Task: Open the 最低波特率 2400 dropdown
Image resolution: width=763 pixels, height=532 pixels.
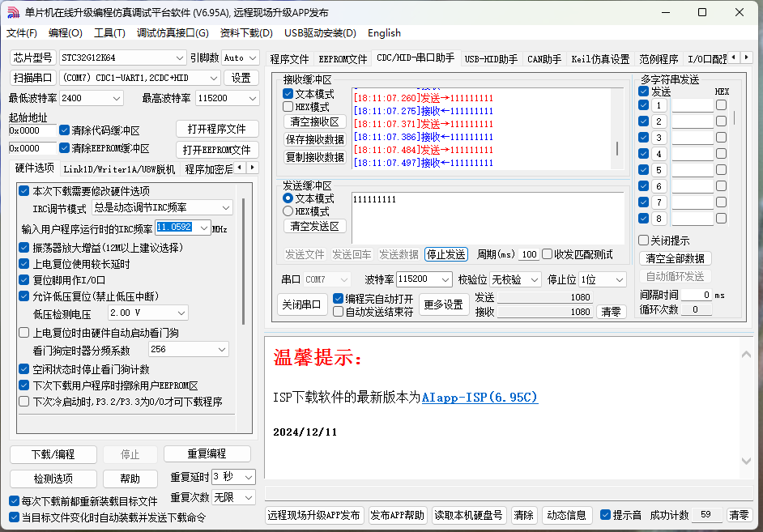Action: pos(117,98)
